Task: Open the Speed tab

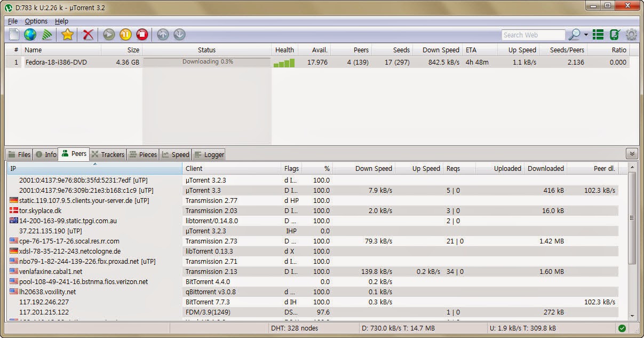Action: click(176, 154)
